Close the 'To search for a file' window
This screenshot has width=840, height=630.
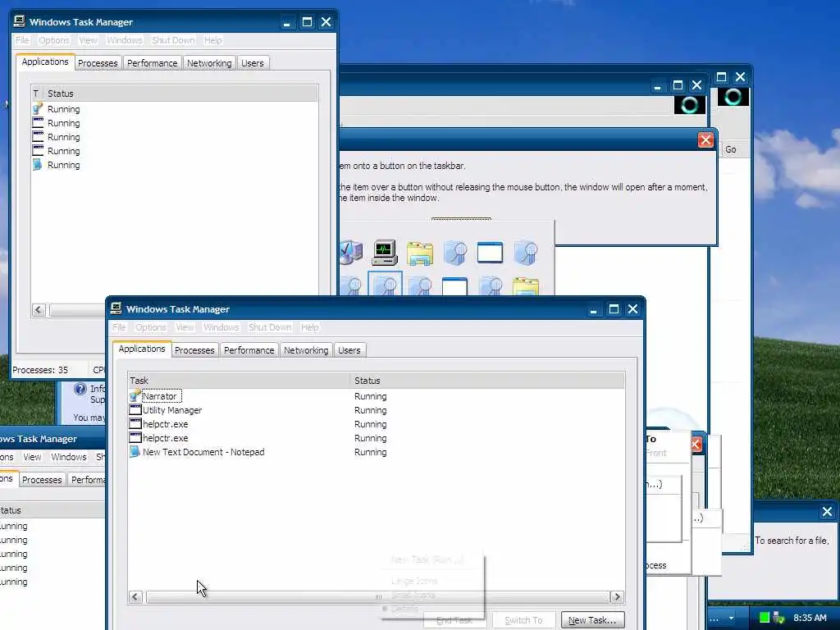pos(827,512)
